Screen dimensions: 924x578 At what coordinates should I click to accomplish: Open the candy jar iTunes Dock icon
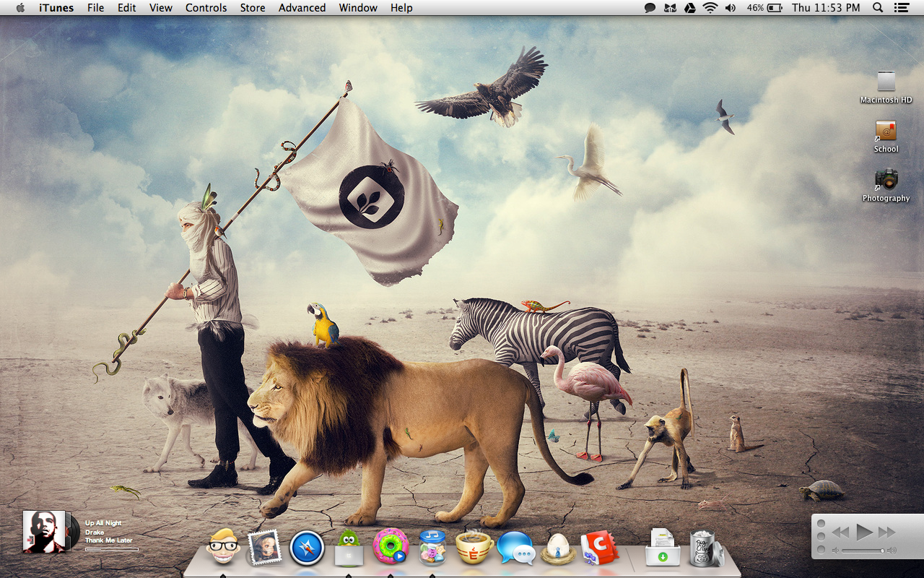pyautogui.click(x=432, y=547)
